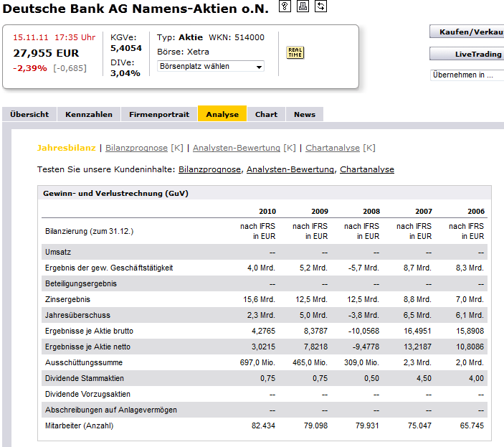Click the print page icon
Screen dimensions: 504x447
303,7
